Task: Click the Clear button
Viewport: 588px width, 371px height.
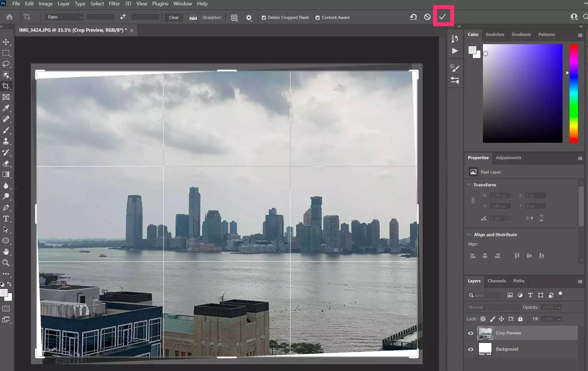Action: (x=174, y=17)
